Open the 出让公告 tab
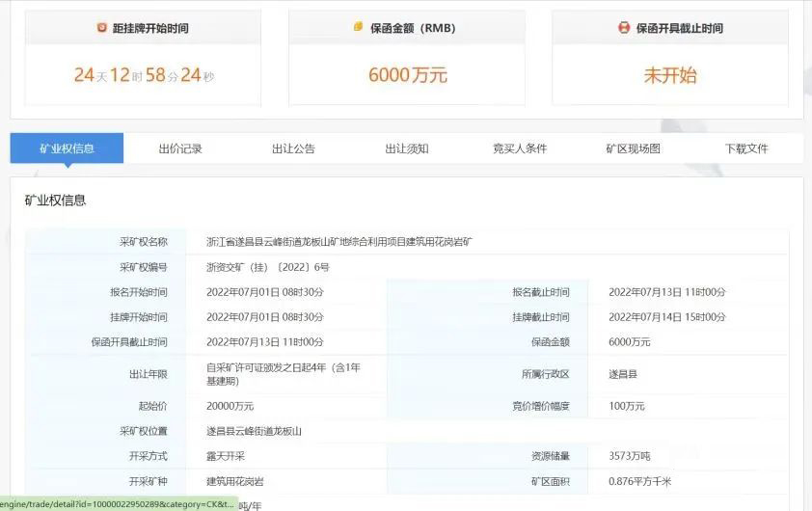The image size is (812, 511). (x=293, y=148)
